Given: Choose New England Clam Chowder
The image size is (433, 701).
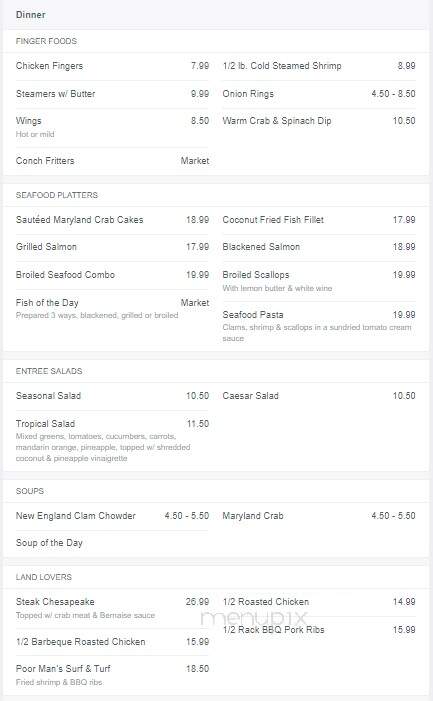Looking at the screenshot, I should pyautogui.click(x=112, y=516).
